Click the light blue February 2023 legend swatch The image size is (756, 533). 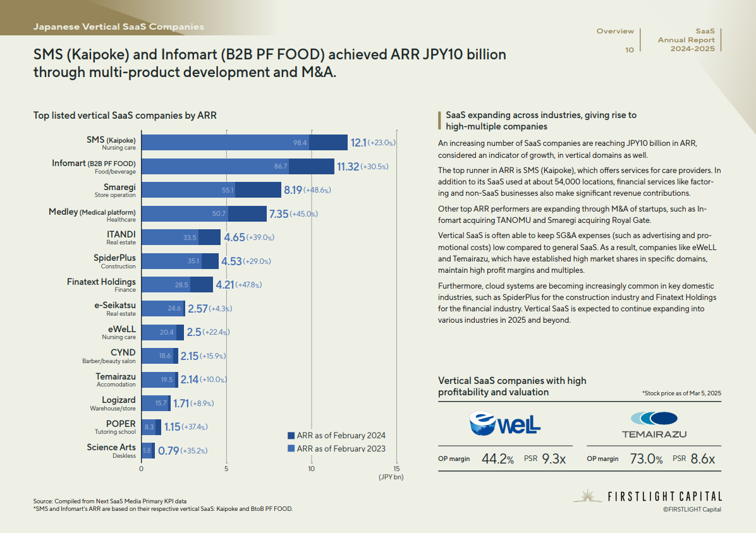291,448
